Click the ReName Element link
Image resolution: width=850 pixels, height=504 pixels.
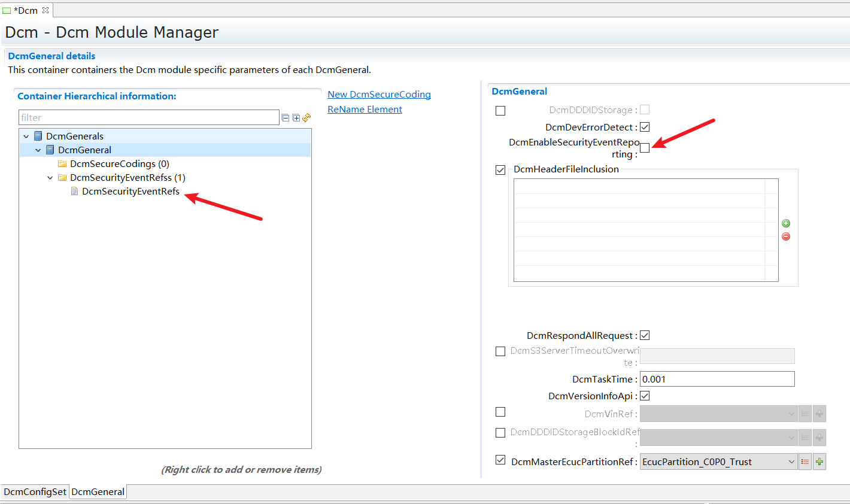point(365,110)
